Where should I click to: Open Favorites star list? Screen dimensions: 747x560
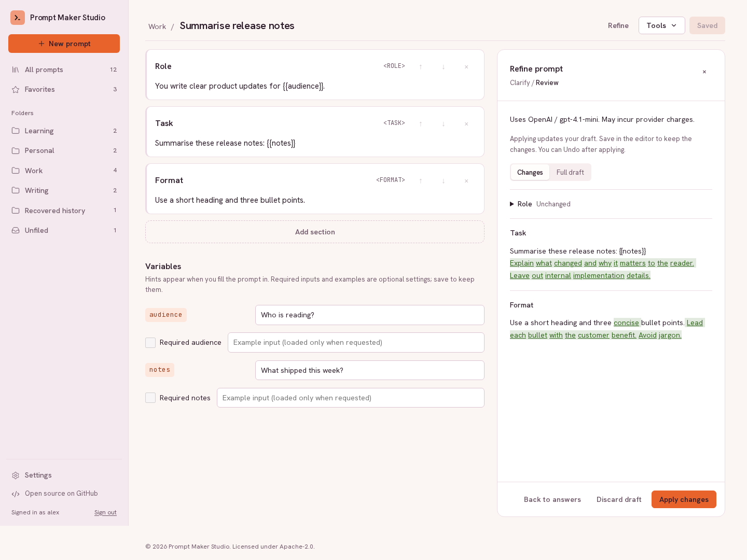(x=64, y=89)
